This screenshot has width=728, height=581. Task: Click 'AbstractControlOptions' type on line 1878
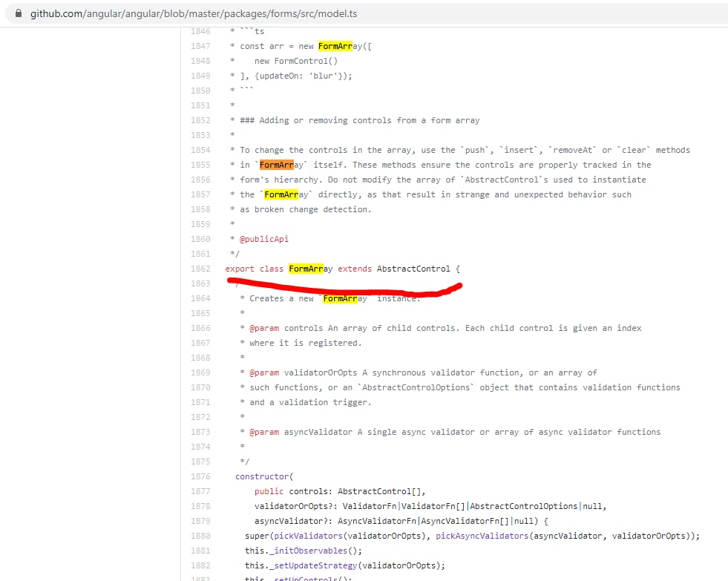click(524, 506)
